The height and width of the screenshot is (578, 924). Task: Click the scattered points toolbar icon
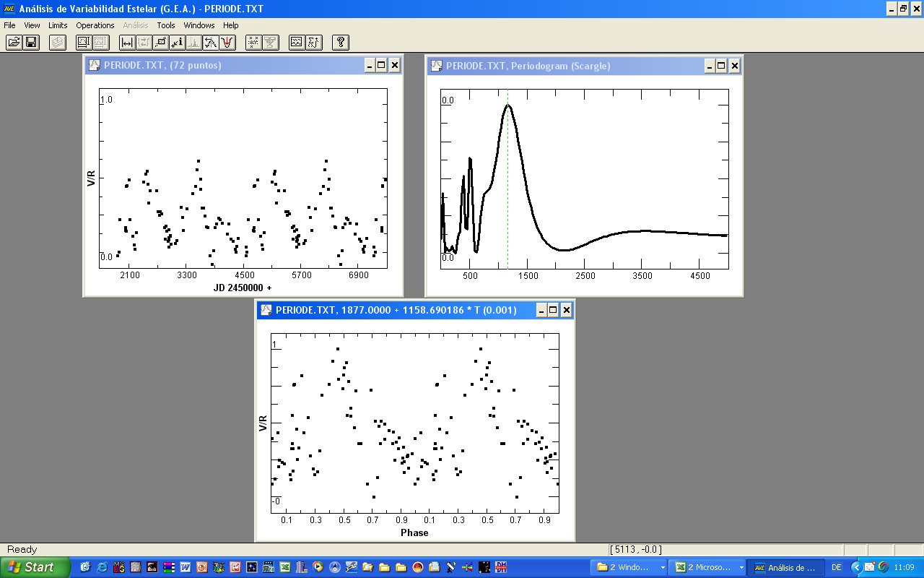(x=253, y=43)
